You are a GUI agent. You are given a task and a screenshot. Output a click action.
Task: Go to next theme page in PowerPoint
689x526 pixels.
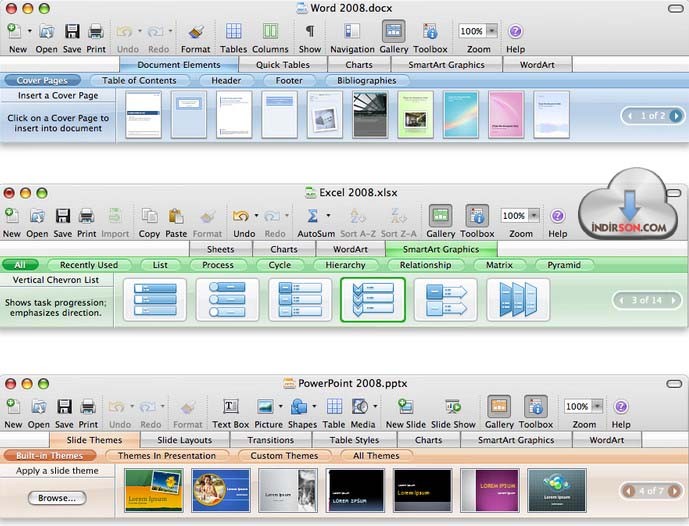pyautogui.click(x=673, y=491)
